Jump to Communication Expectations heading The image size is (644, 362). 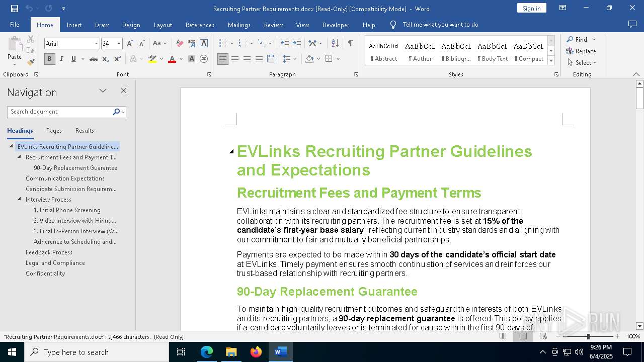point(65,178)
